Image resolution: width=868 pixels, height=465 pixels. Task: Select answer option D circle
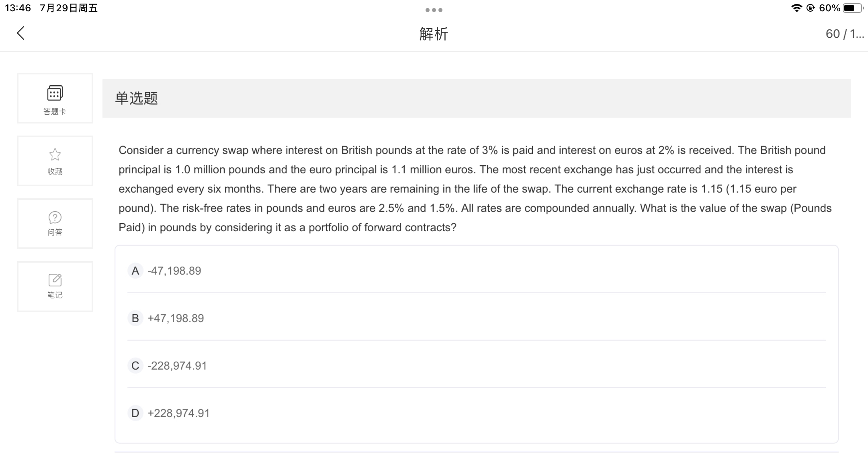(x=135, y=413)
